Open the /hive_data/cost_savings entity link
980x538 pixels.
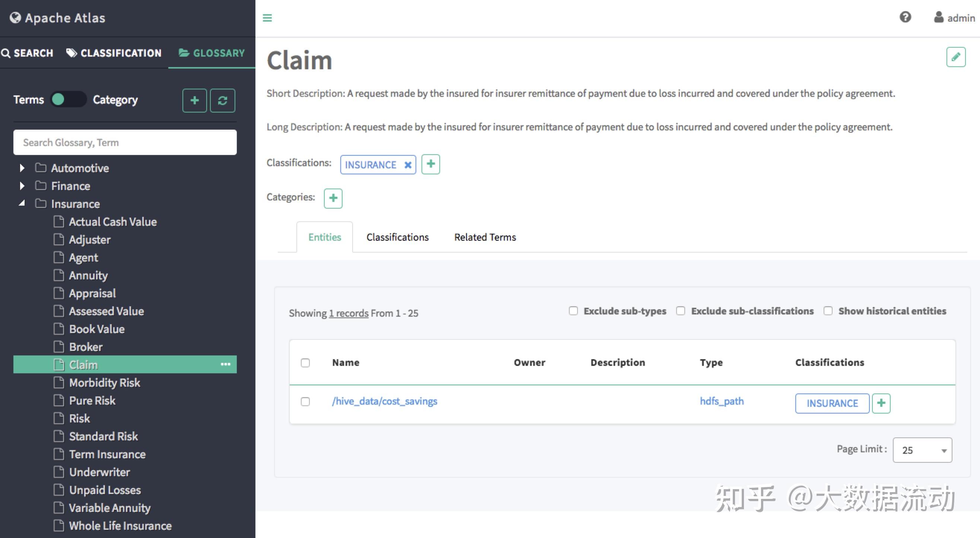[384, 401]
